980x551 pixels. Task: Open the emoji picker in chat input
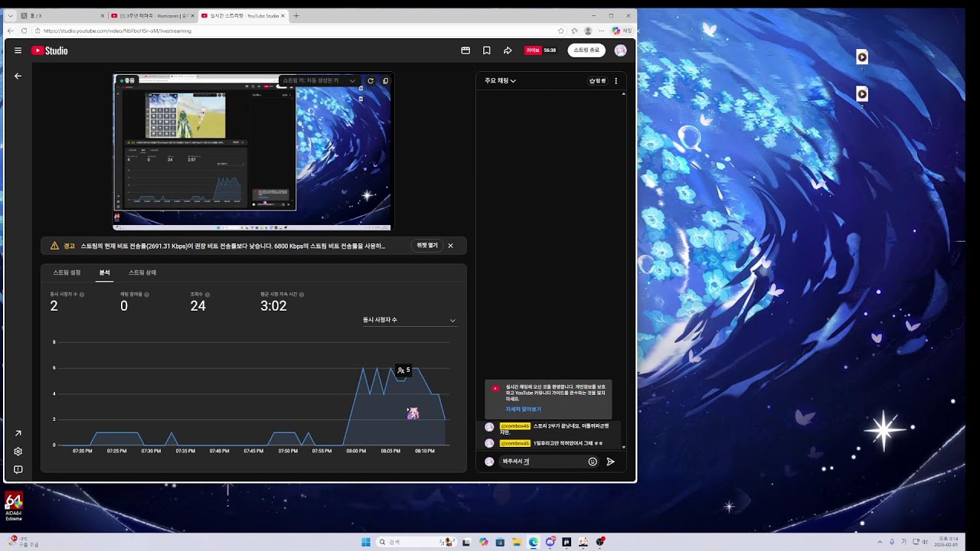(593, 461)
